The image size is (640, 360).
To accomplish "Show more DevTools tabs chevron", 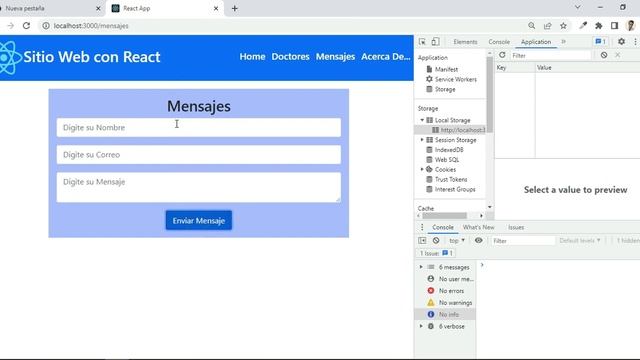I will coord(564,42).
